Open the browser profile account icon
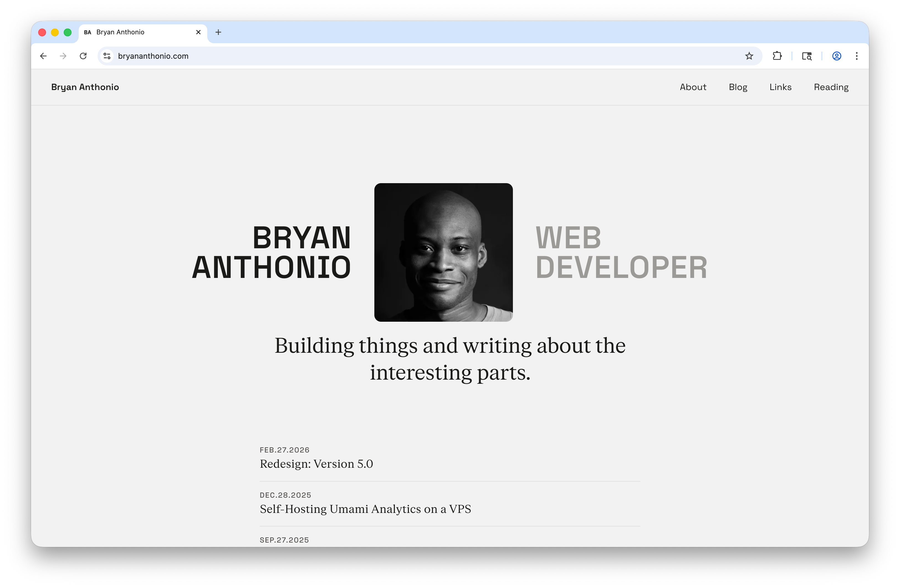This screenshot has height=588, width=900. click(836, 56)
